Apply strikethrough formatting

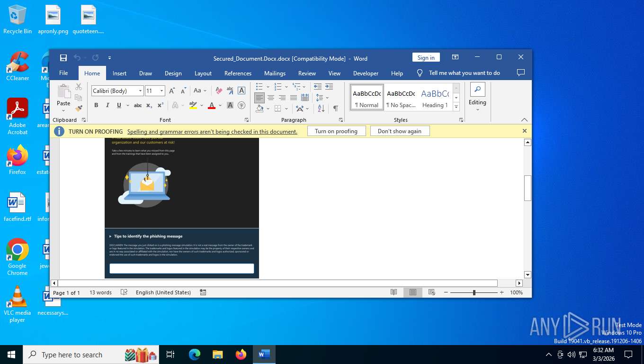pyautogui.click(x=138, y=105)
